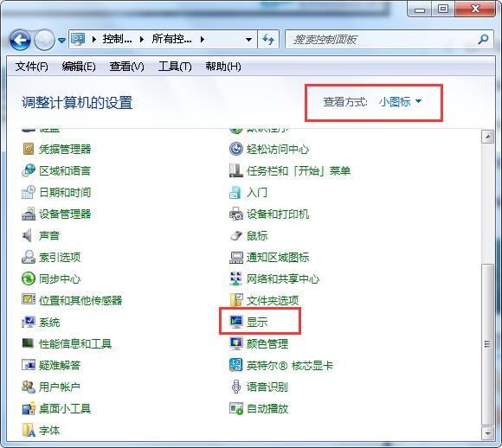Click the address bar refresh button
502x448 pixels.
coord(268,40)
